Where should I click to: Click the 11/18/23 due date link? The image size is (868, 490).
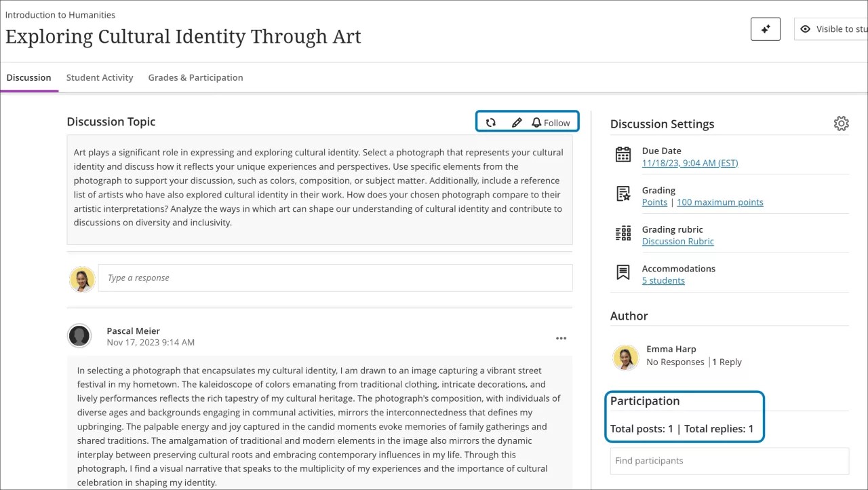(690, 162)
